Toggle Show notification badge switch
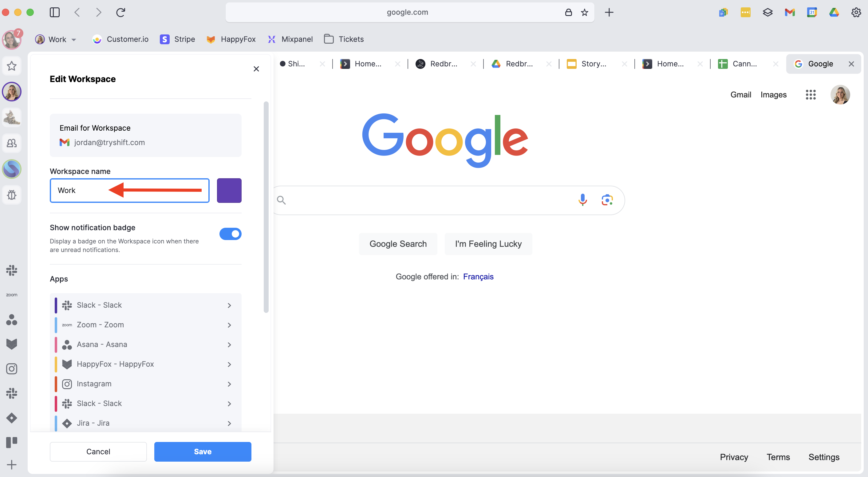 click(x=231, y=234)
